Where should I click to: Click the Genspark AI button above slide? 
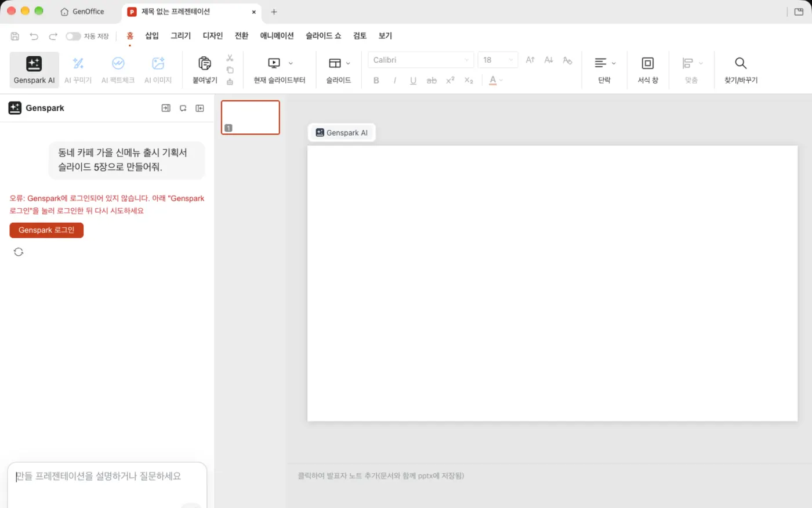coord(342,133)
